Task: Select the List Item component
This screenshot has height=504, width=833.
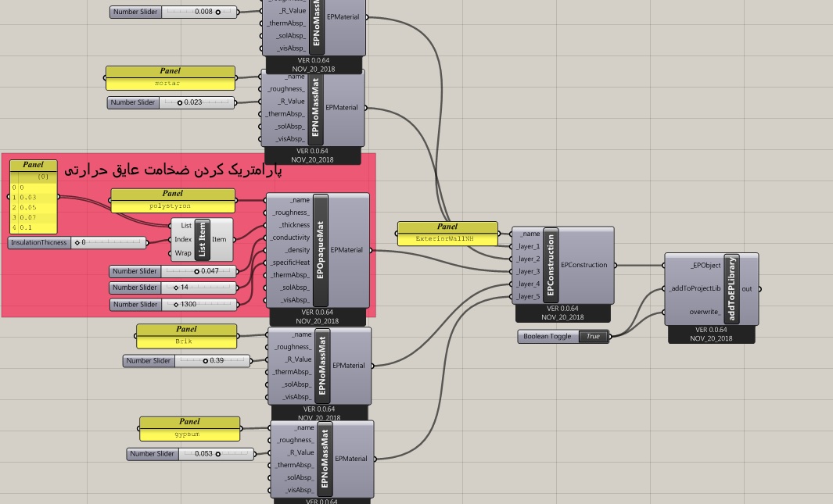Action: [x=202, y=239]
